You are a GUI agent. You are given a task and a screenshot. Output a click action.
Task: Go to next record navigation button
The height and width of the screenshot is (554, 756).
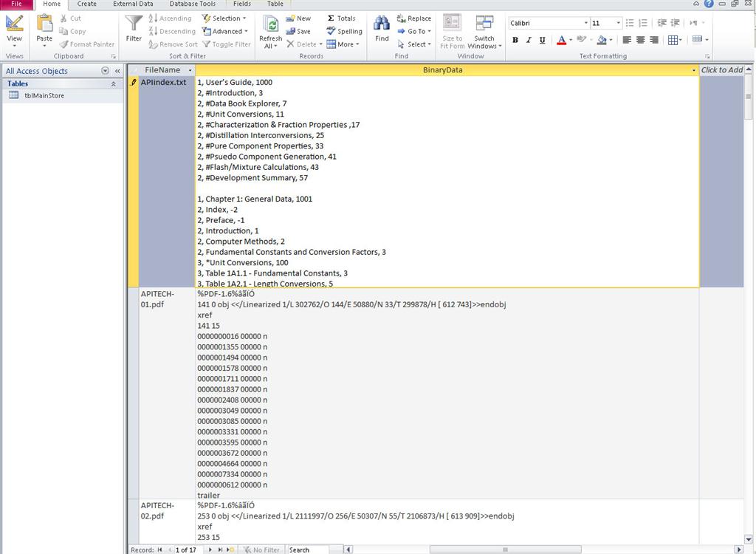[210, 550]
